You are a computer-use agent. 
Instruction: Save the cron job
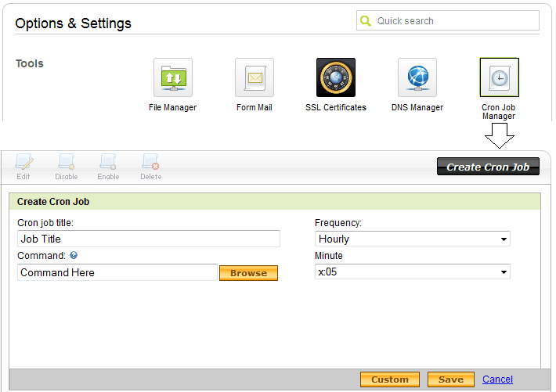point(451,379)
